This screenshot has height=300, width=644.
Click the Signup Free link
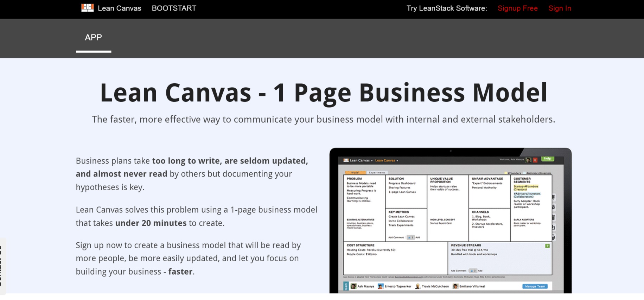[517, 8]
